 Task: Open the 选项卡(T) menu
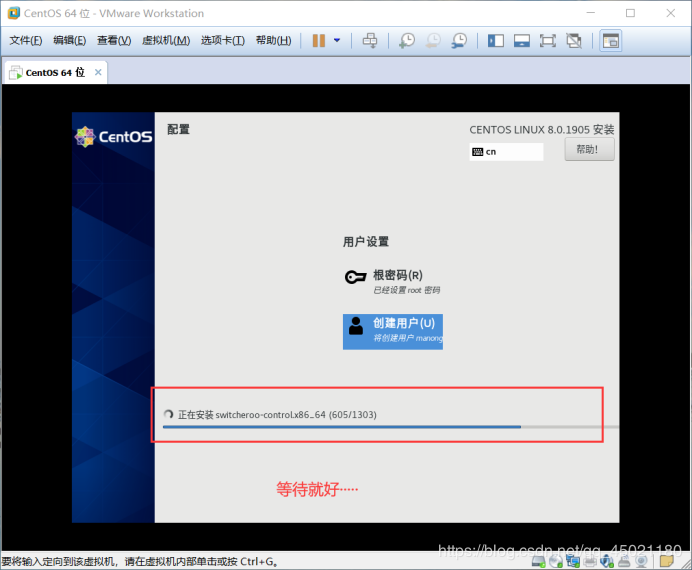[222, 41]
